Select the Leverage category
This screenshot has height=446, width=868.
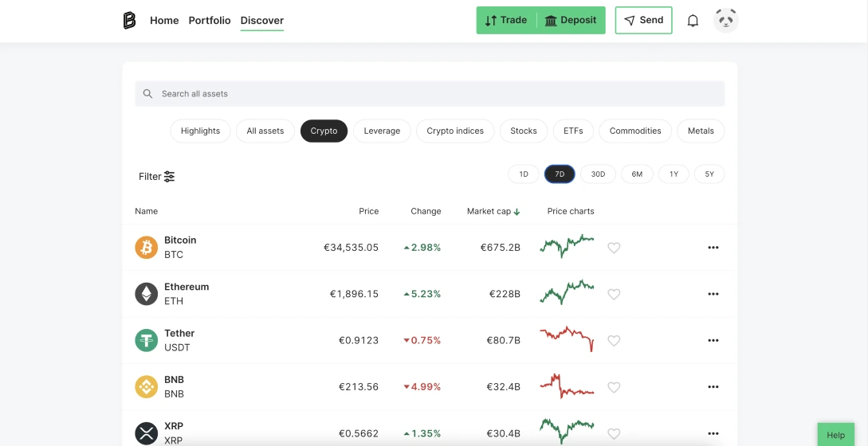[382, 131]
